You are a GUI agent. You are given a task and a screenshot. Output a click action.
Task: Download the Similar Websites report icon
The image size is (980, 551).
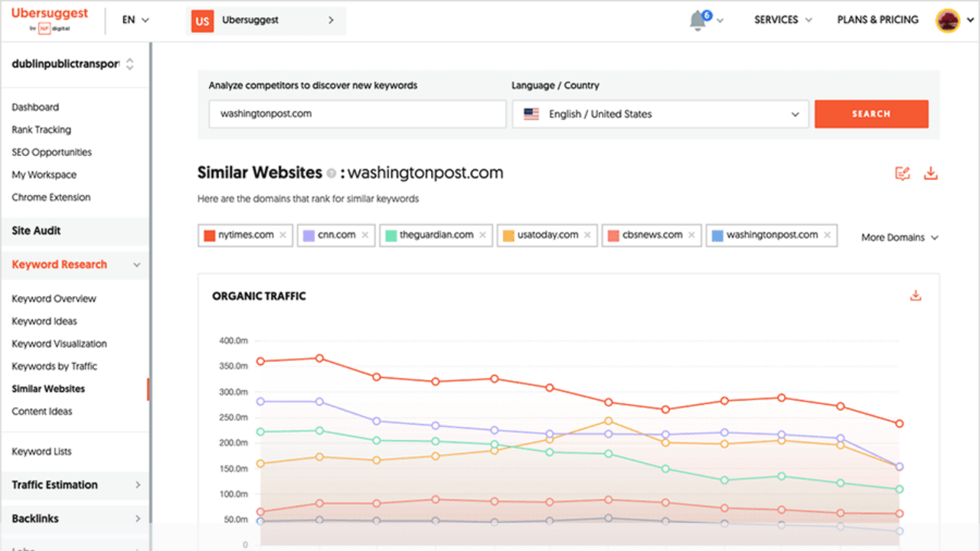tap(930, 173)
